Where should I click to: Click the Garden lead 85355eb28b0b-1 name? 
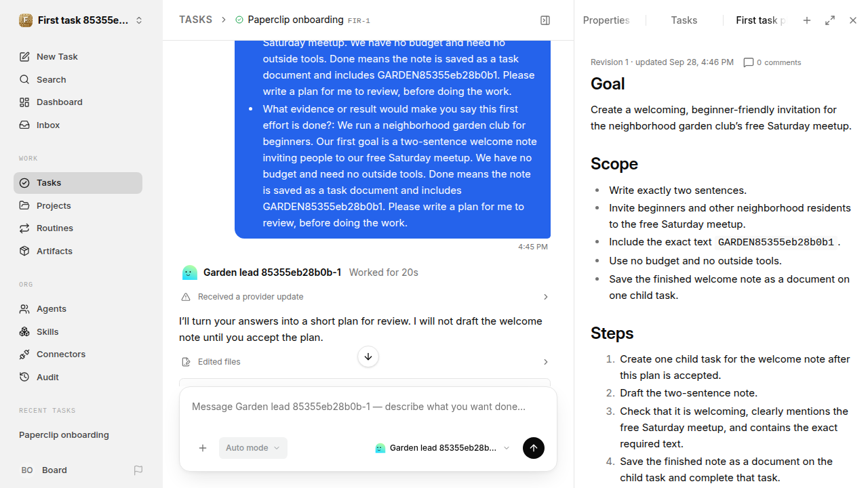tap(272, 272)
